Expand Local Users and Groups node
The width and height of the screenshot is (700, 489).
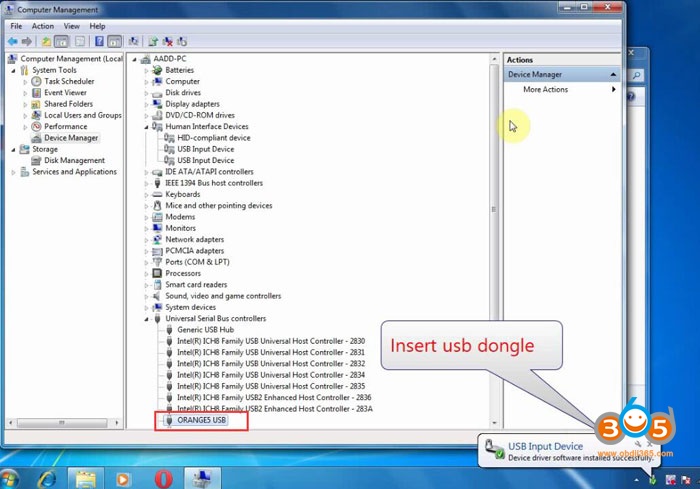point(25,116)
